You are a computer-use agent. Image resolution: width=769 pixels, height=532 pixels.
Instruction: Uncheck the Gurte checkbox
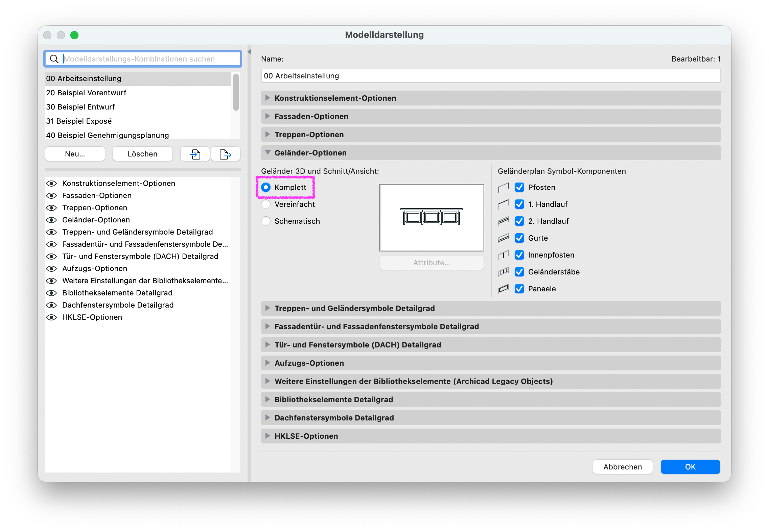point(519,238)
